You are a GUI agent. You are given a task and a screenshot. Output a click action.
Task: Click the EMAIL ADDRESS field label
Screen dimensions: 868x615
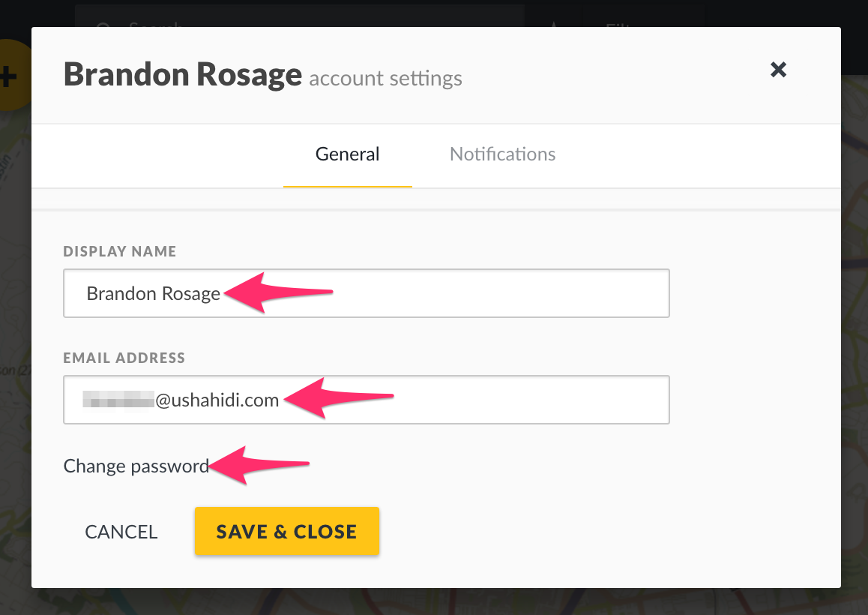click(x=124, y=357)
